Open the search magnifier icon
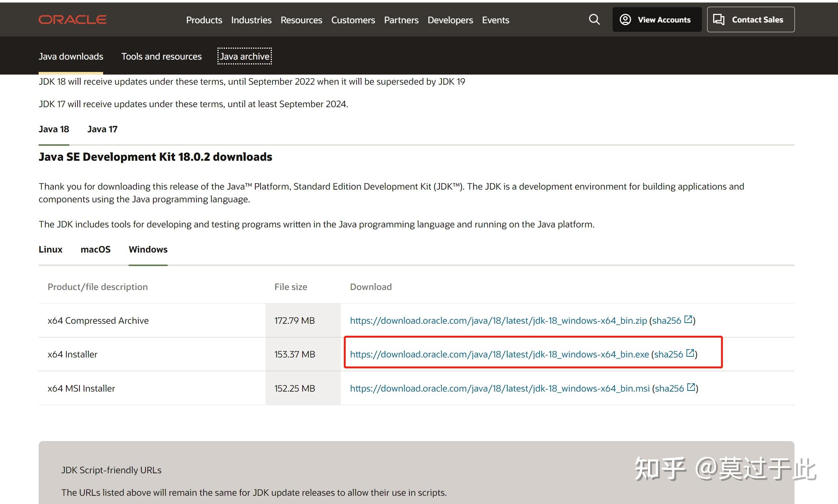The height and width of the screenshot is (504, 838). point(594,19)
